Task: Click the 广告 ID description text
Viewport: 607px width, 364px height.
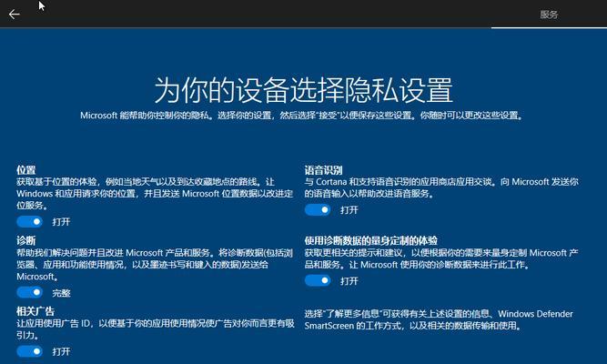Action: [156, 329]
